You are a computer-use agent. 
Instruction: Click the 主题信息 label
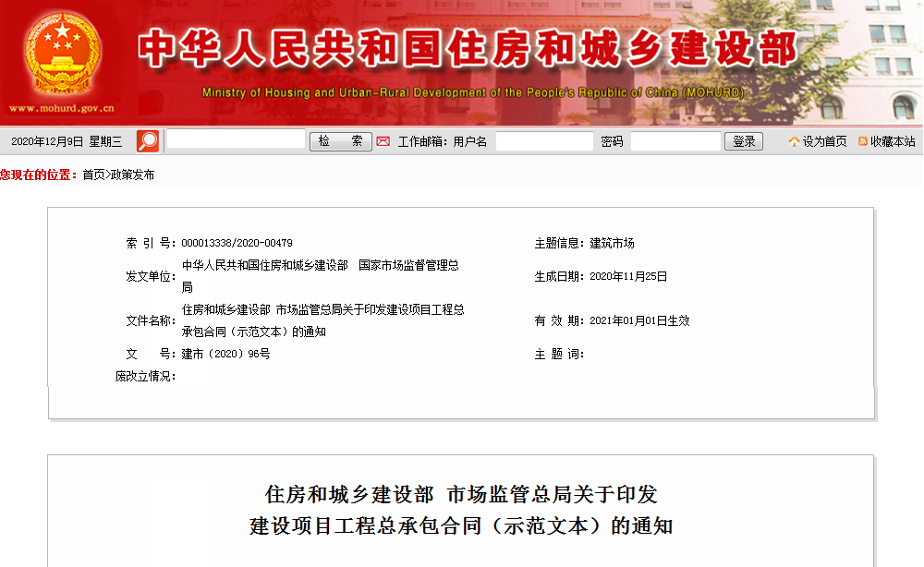coord(559,243)
